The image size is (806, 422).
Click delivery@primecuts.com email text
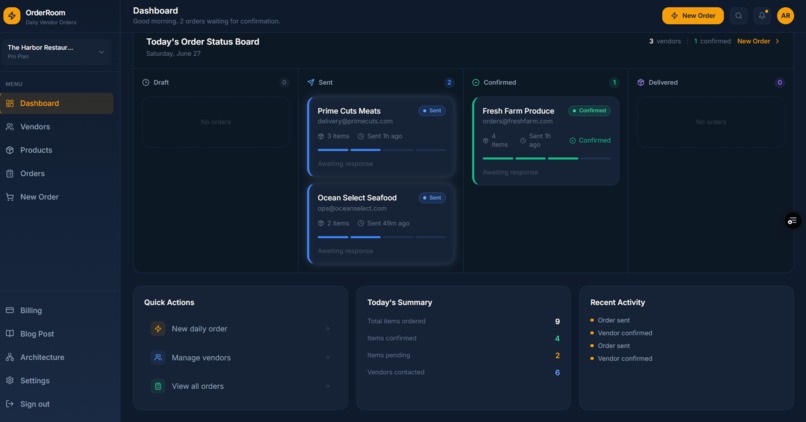[x=355, y=121]
